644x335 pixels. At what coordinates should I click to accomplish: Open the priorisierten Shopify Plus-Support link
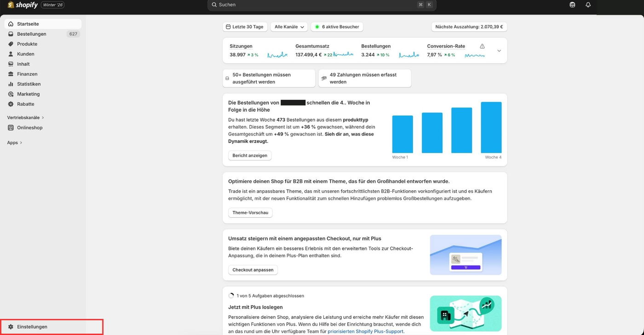366,331
